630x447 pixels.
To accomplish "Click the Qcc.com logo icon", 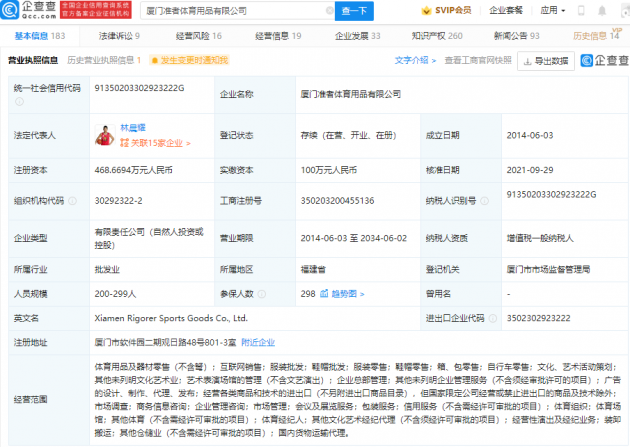I will pos(10,10).
